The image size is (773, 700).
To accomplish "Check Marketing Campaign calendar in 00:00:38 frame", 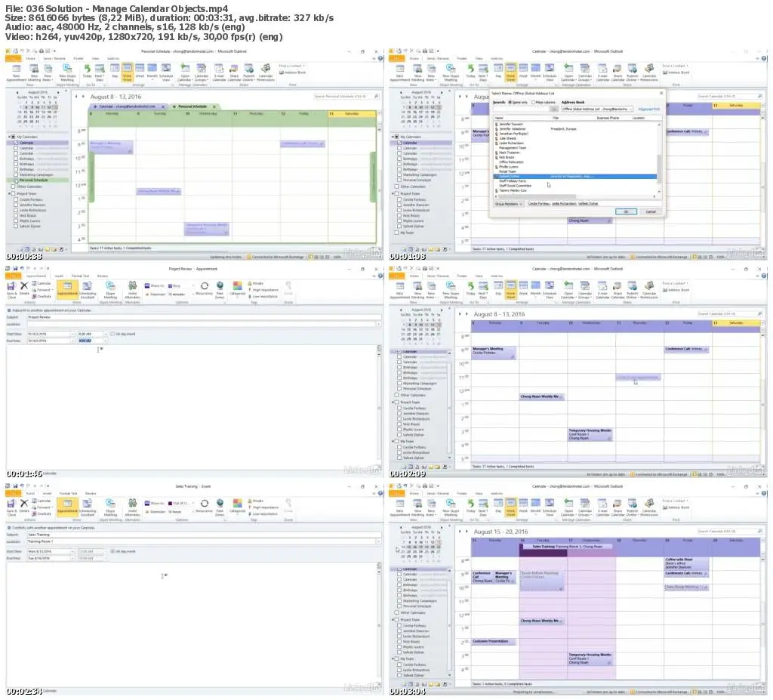I will [x=16, y=174].
